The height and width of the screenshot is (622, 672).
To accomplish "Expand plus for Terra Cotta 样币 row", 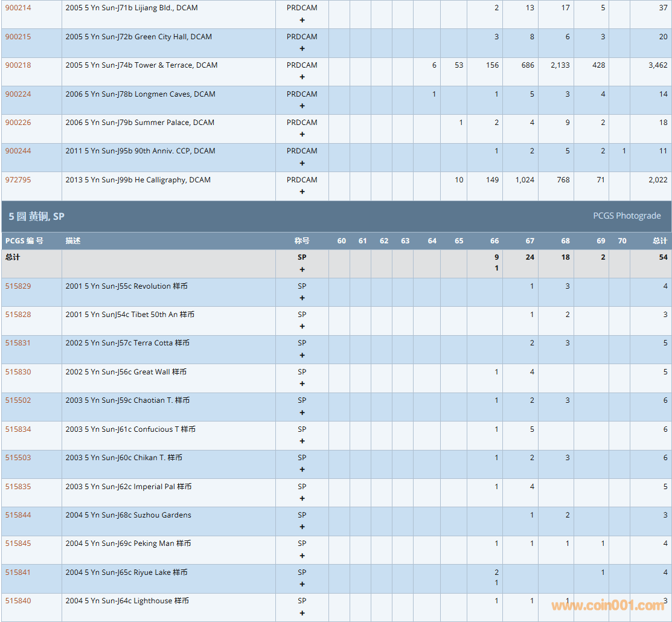I will tap(302, 355).
